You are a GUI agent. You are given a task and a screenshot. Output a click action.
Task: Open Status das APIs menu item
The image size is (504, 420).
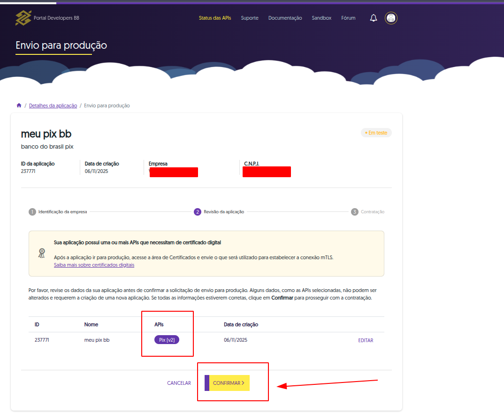[x=215, y=18]
